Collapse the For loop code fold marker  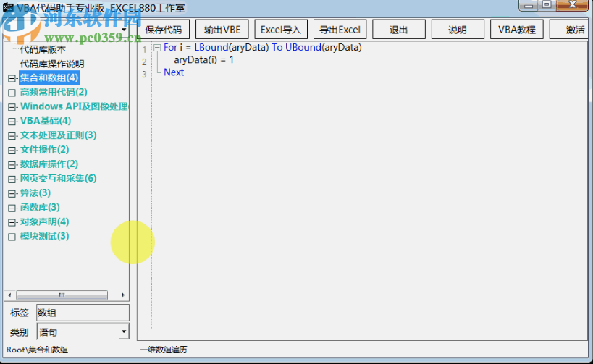click(157, 48)
